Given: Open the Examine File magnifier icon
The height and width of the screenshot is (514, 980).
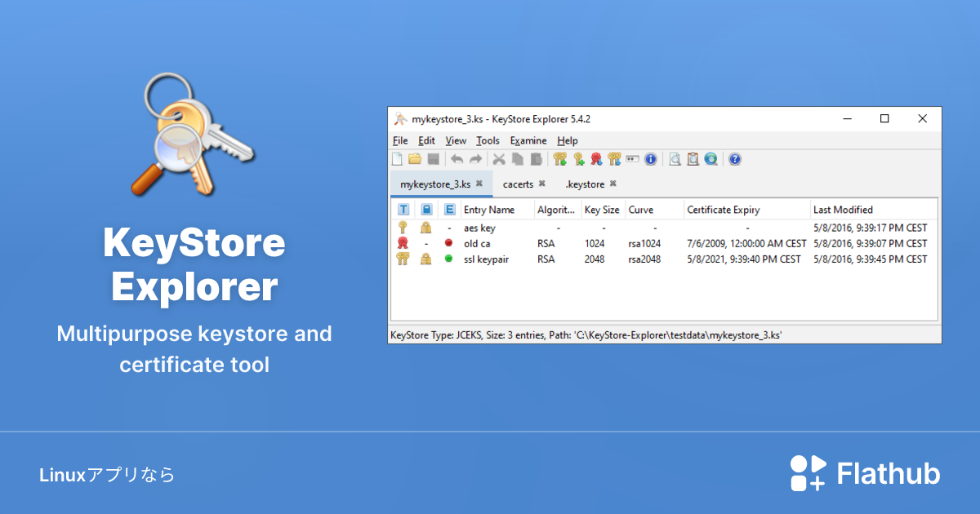Looking at the screenshot, I should [x=674, y=159].
